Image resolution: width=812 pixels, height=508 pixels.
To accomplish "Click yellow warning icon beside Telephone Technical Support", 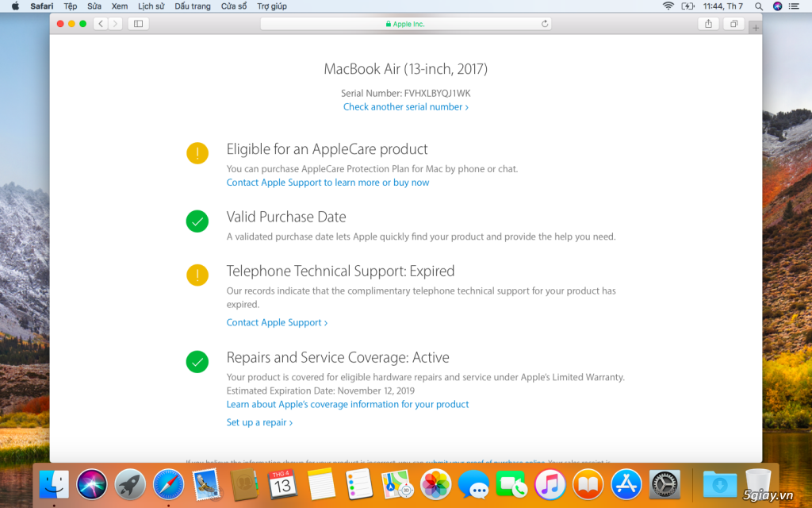I will 197,275.
